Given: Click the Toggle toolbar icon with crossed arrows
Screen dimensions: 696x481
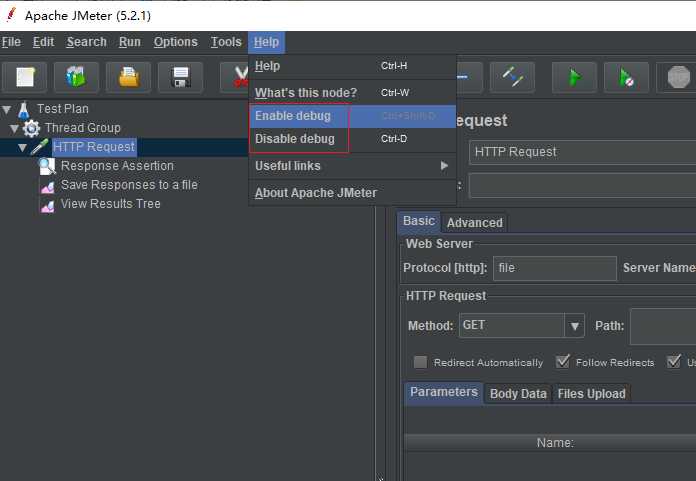Looking at the screenshot, I should tap(512, 77).
